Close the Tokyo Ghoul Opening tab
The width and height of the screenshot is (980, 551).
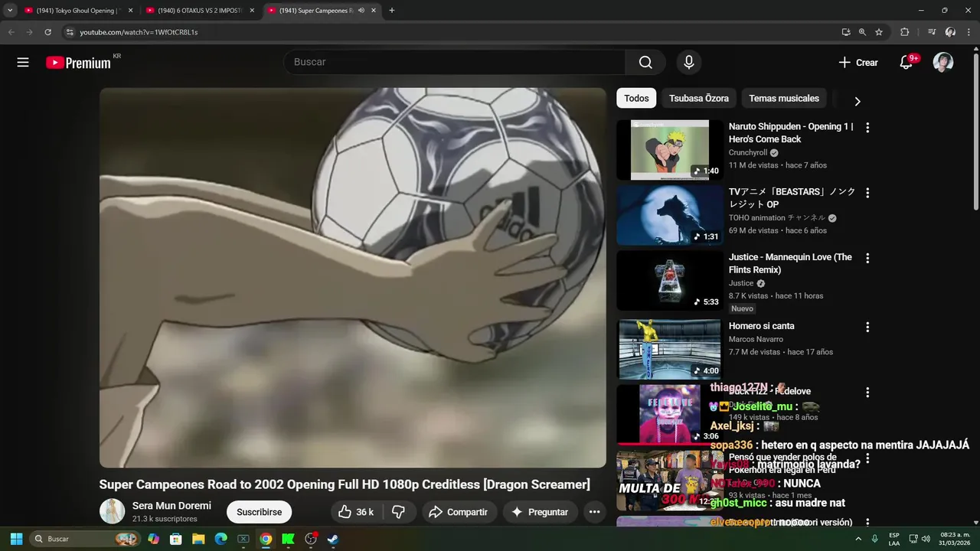pyautogui.click(x=130, y=11)
